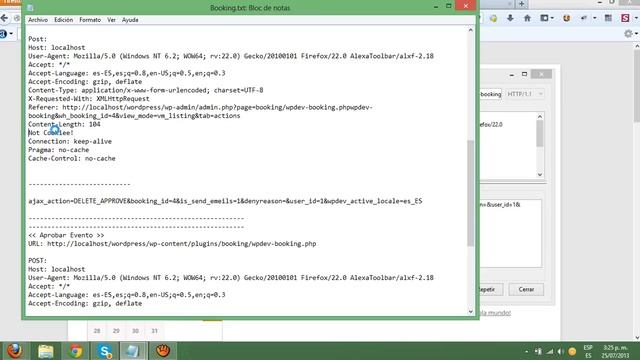Click the 'Connection: keep-alive' line
Screen dimensions: 640x360
point(70,141)
